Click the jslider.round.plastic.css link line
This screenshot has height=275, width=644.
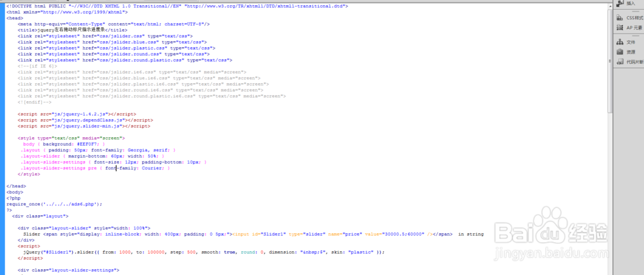tap(125, 60)
